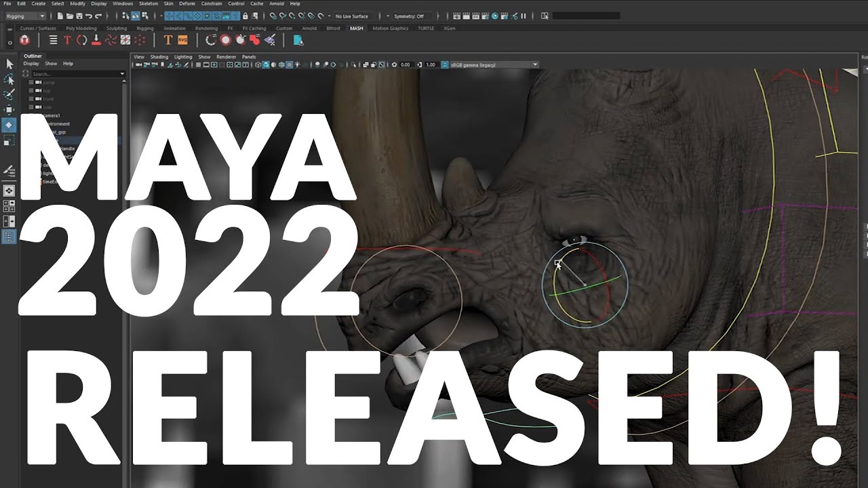Switch to the MASH shelf tab
Screen dimensions: 868x488
click(357, 28)
